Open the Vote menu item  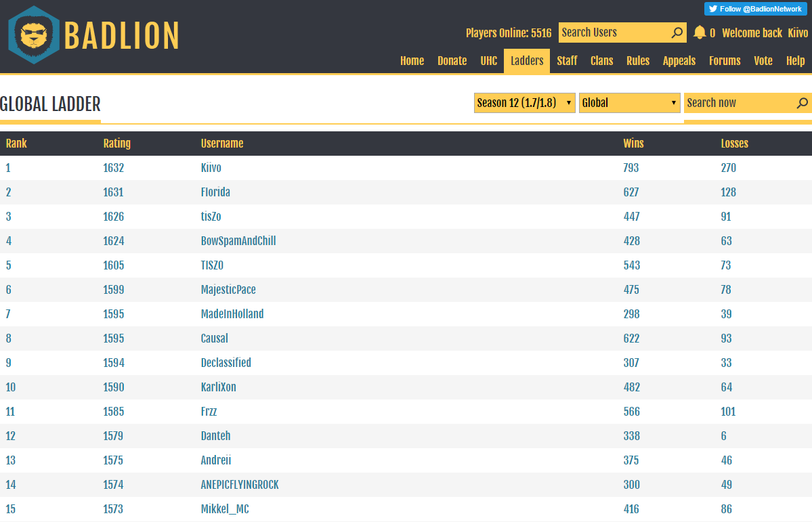coord(763,60)
